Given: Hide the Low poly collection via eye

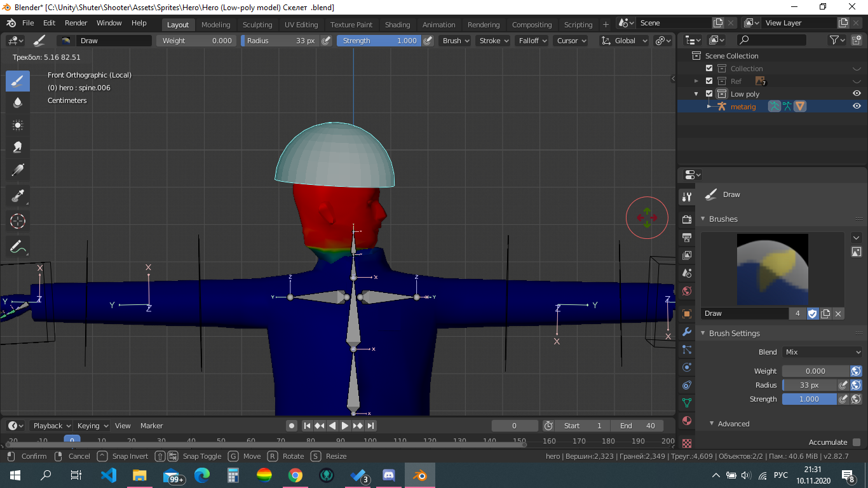Looking at the screenshot, I should coord(857,94).
